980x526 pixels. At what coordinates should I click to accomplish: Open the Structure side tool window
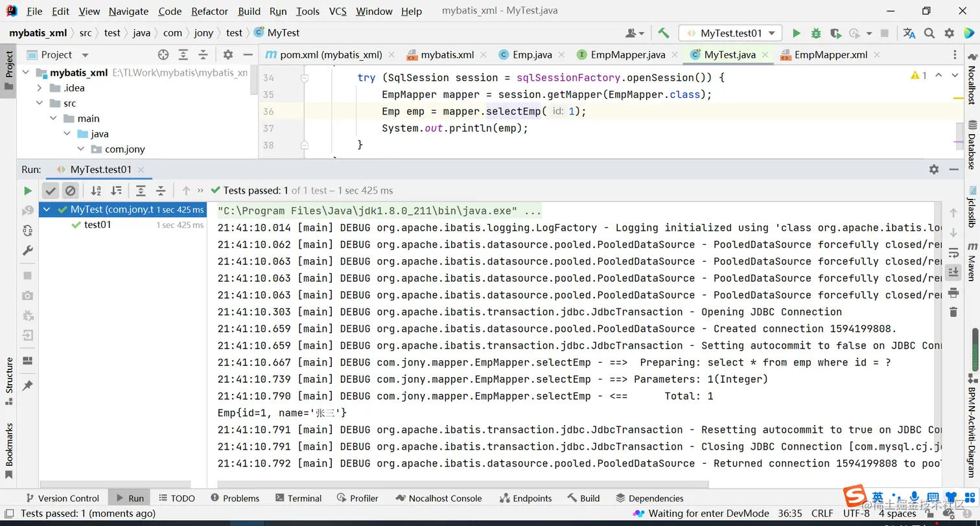(x=9, y=381)
